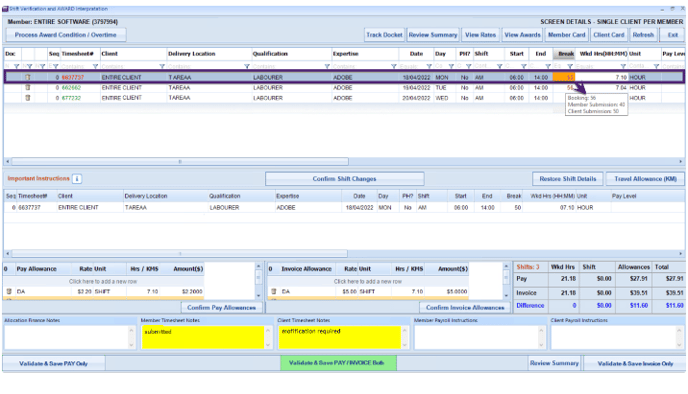The image size is (688, 394).
Task: Open filter for Delivery Location column
Action: click(247, 66)
